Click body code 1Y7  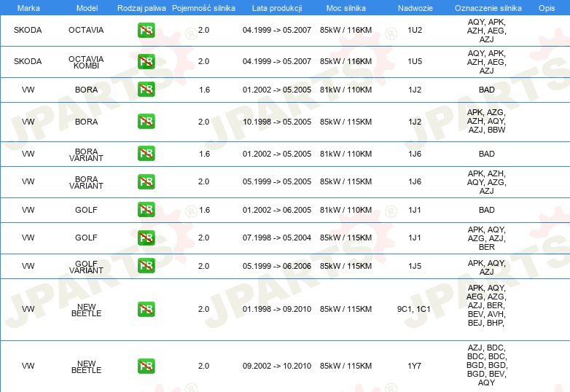click(x=415, y=366)
